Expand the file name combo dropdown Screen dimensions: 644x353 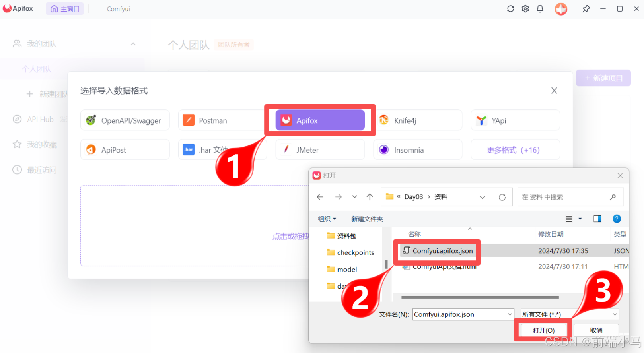click(x=510, y=314)
